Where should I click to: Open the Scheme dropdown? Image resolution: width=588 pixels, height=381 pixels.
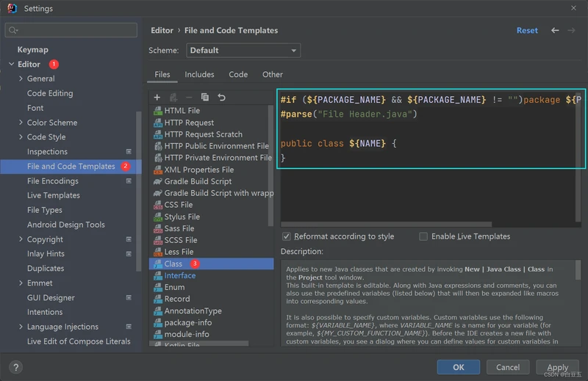point(243,51)
